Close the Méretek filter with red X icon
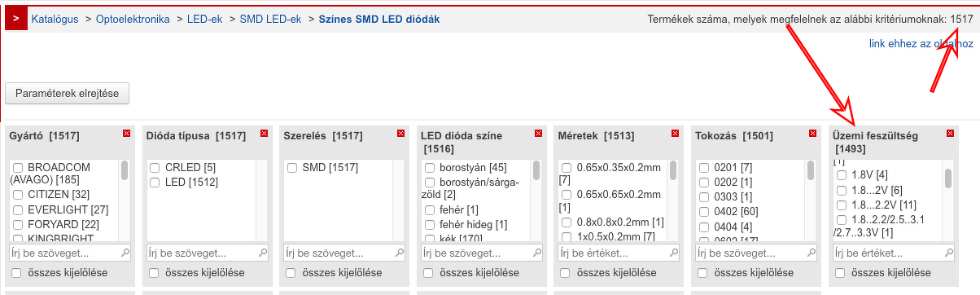 tap(674, 133)
